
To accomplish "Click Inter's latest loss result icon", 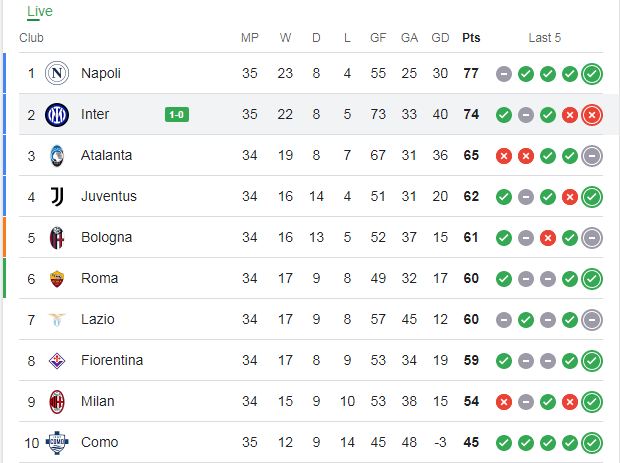I will pyautogui.click(x=592, y=115).
